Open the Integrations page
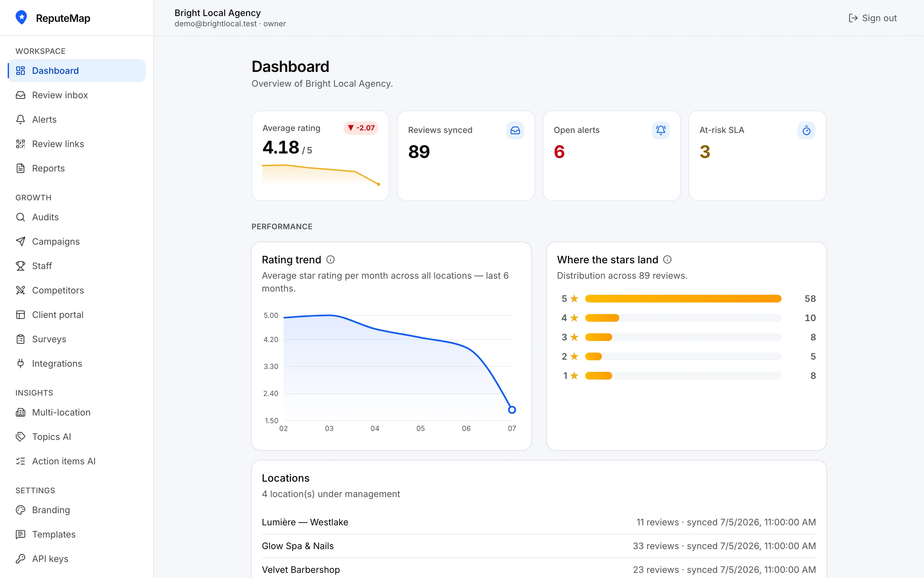 pos(77,363)
